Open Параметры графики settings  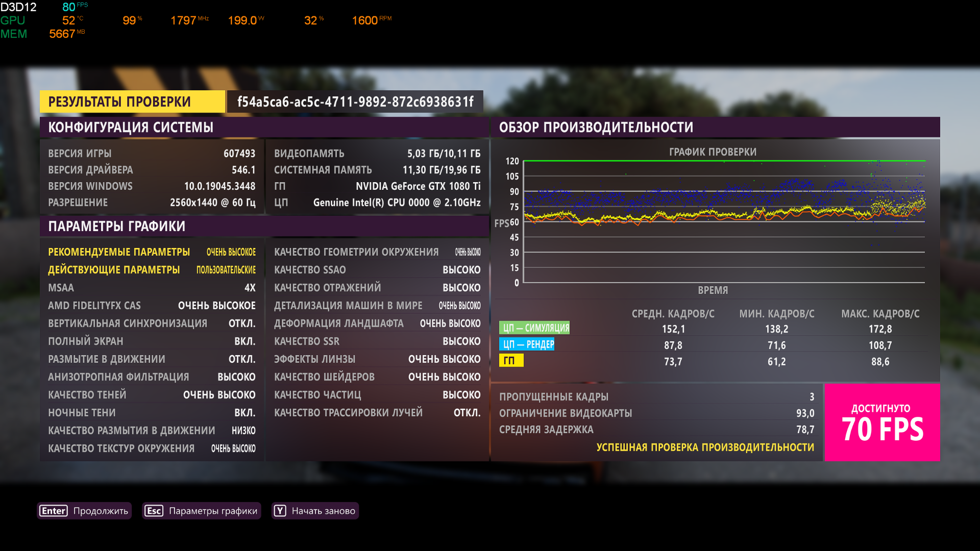point(213,511)
